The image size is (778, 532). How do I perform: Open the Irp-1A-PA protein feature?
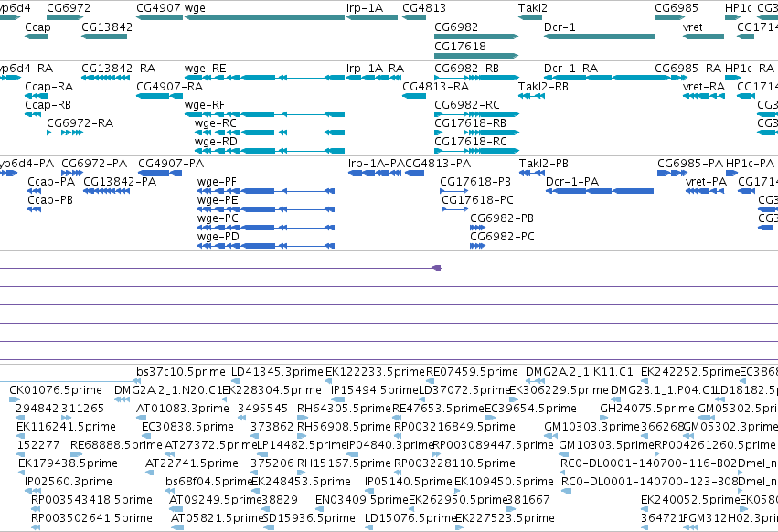[x=375, y=173]
